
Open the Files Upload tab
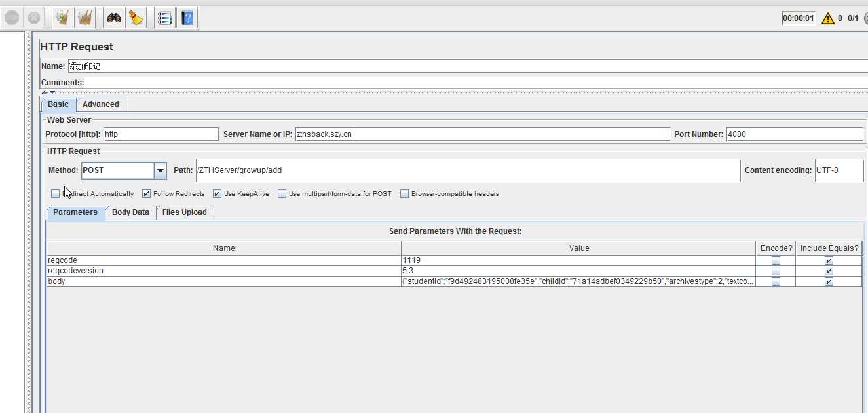[x=185, y=212]
